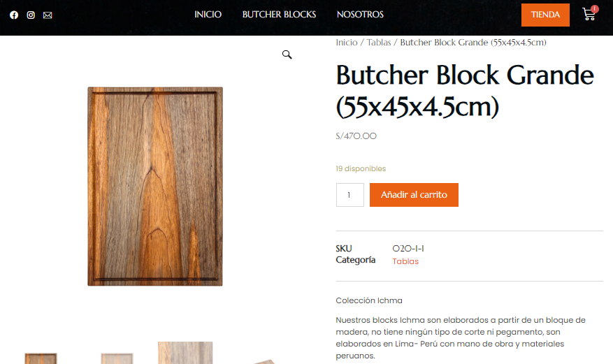
Task: Open the Instagram profile icon
Action: coord(31,15)
